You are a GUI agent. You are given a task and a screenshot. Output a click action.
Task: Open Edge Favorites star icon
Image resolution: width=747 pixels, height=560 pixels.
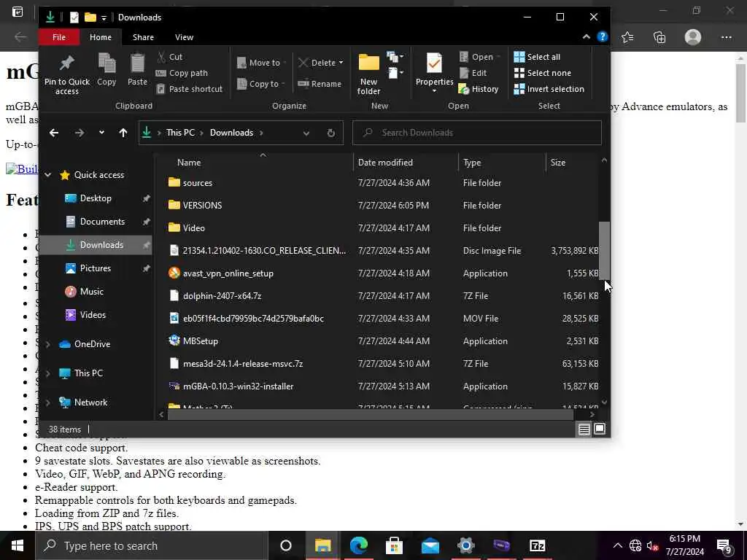tap(627, 37)
